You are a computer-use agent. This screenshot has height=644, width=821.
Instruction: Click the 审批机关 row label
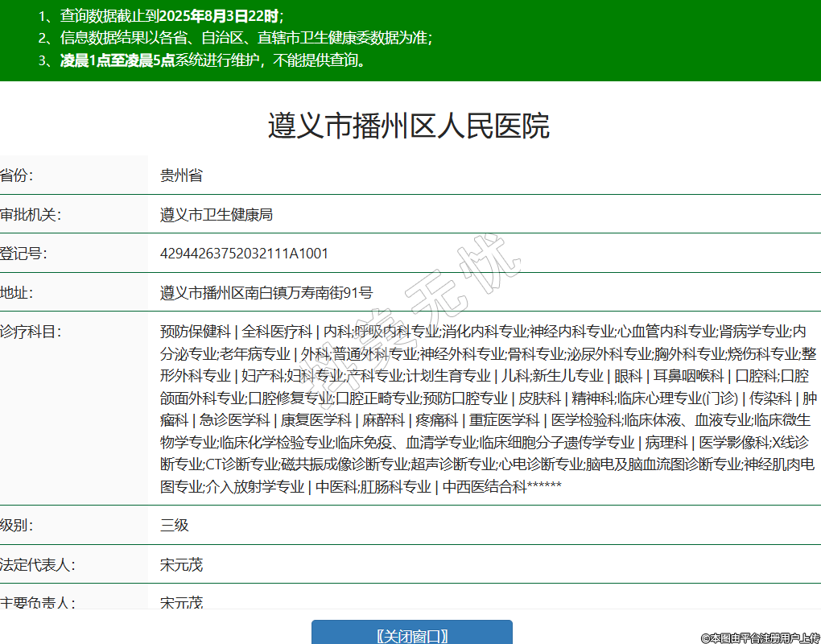click(31, 215)
